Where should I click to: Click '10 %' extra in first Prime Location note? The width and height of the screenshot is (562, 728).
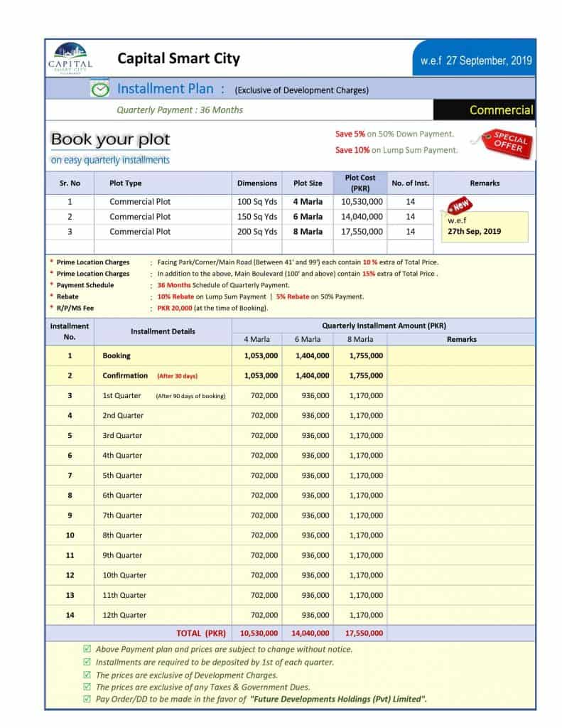370,262
